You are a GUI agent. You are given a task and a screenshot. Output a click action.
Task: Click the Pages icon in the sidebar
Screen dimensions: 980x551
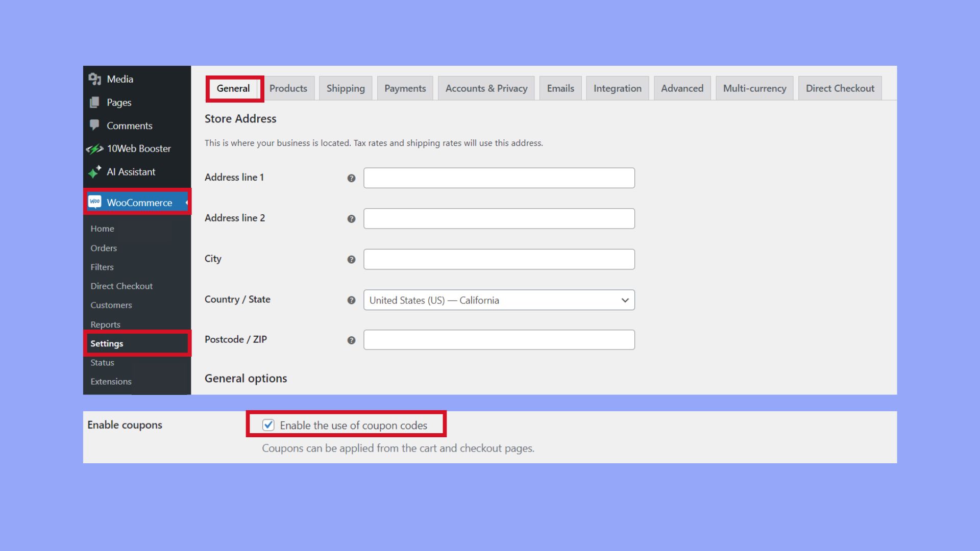95,102
